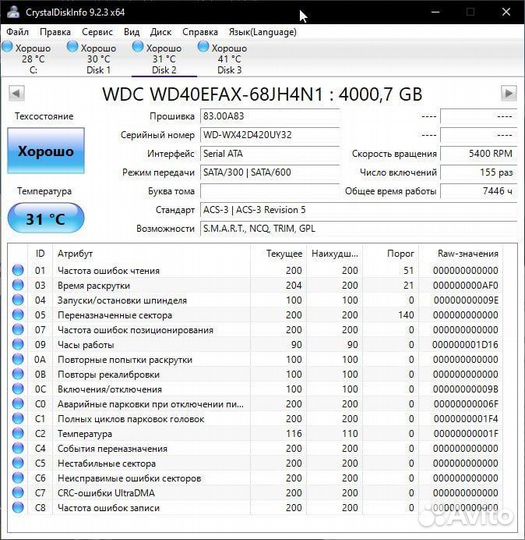The width and height of the screenshot is (525, 540).
Task: Click status icon of attribute 0A row
Action: [x=18, y=359]
